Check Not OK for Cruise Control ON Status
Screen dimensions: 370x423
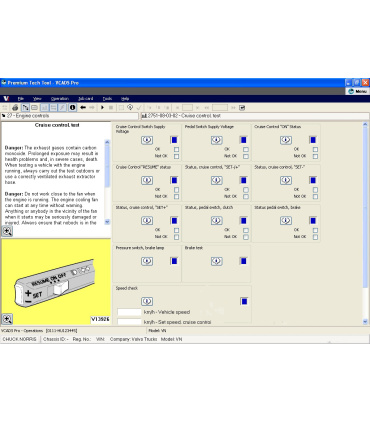(315, 156)
